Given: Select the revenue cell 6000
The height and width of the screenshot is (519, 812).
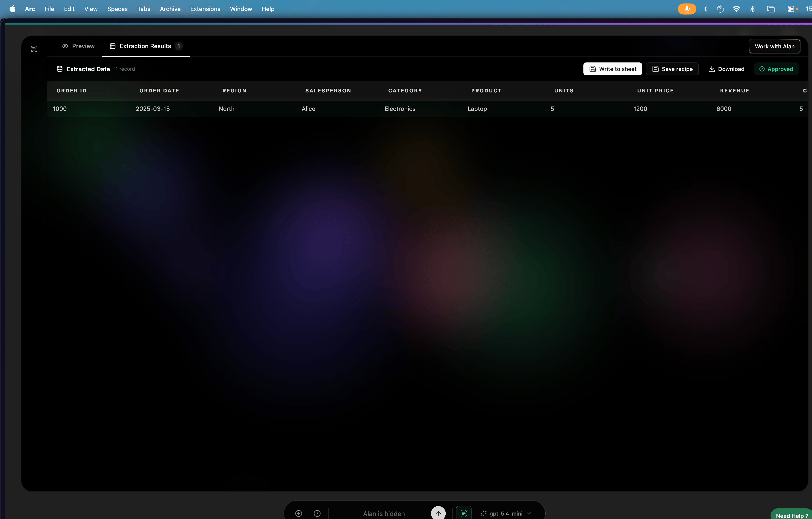Looking at the screenshot, I should click(724, 109).
